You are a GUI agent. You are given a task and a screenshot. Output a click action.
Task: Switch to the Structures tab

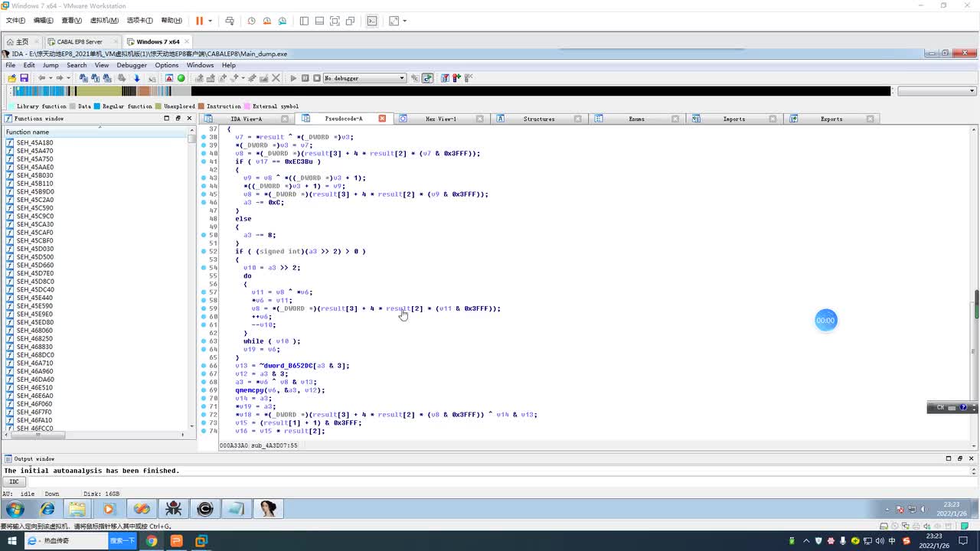pyautogui.click(x=539, y=119)
